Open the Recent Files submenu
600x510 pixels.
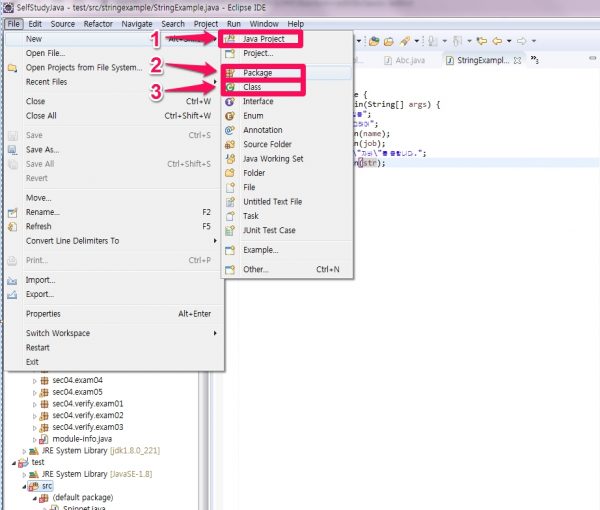coord(48,81)
